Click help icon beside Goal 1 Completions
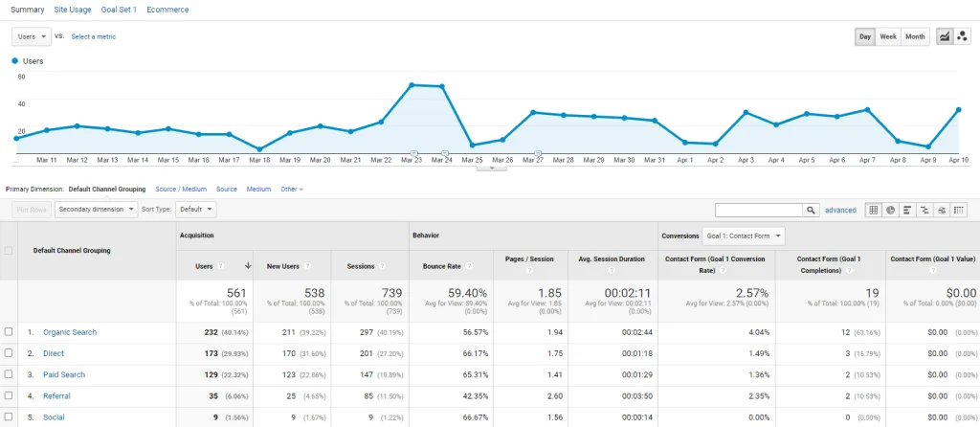This screenshot has height=427, width=980. point(848,271)
